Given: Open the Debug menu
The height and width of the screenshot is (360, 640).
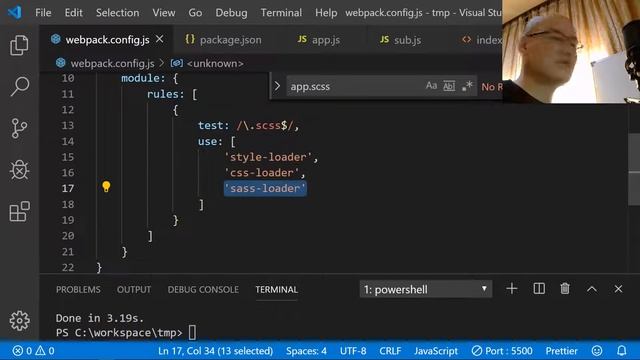Looking at the screenshot, I should pos(231,13).
